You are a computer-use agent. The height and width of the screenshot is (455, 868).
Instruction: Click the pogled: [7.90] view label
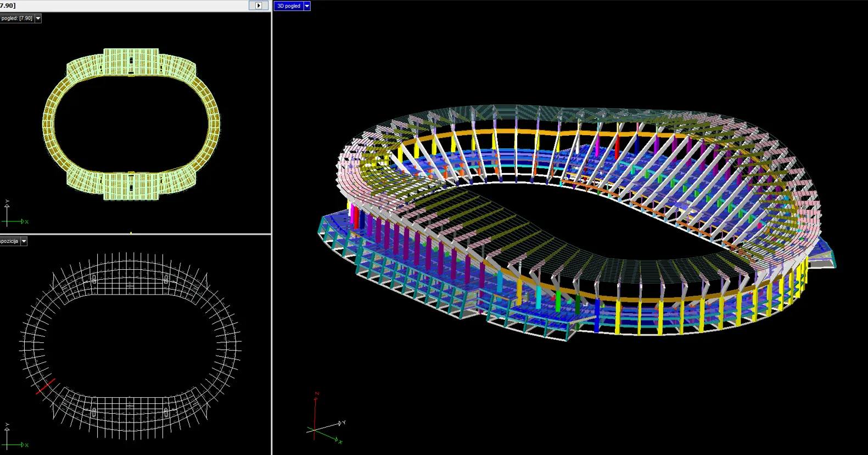click(17, 18)
